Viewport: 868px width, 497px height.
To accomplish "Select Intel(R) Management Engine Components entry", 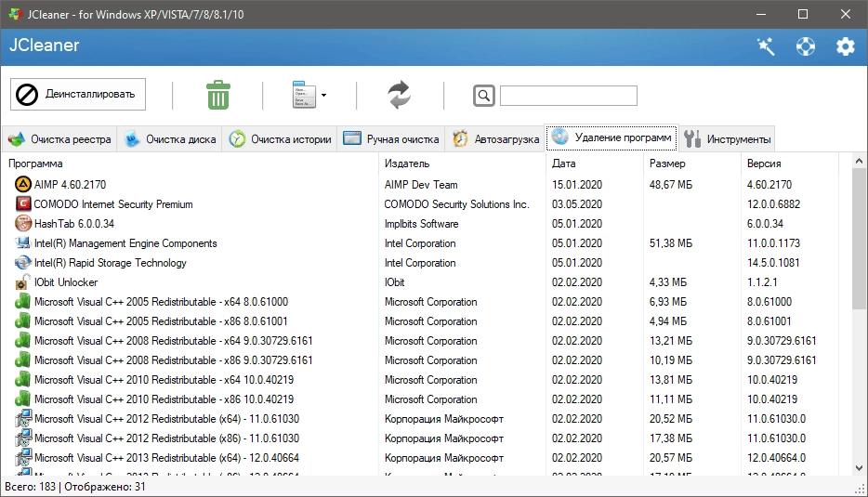I will [125, 243].
